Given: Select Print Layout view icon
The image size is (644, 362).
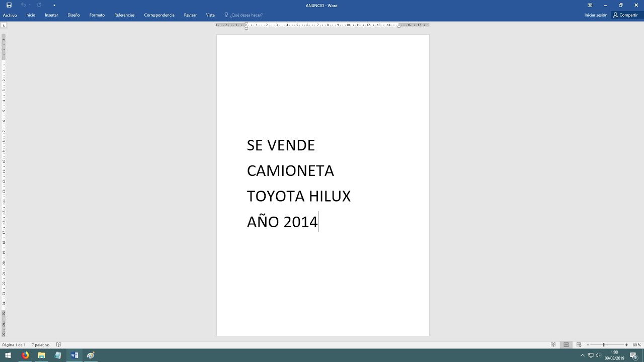Looking at the screenshot, I should (566, 345).
